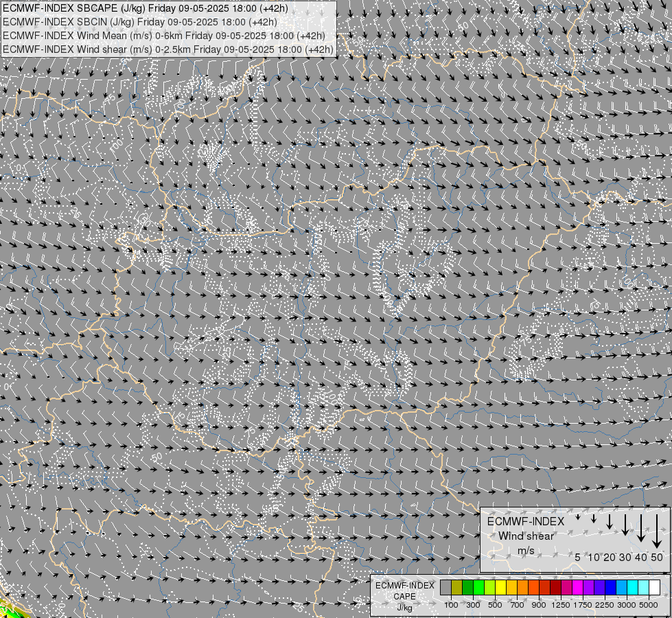Click the 20 m/s wind shear legend arrow
The image size is (672, 618).
[610, 522]
